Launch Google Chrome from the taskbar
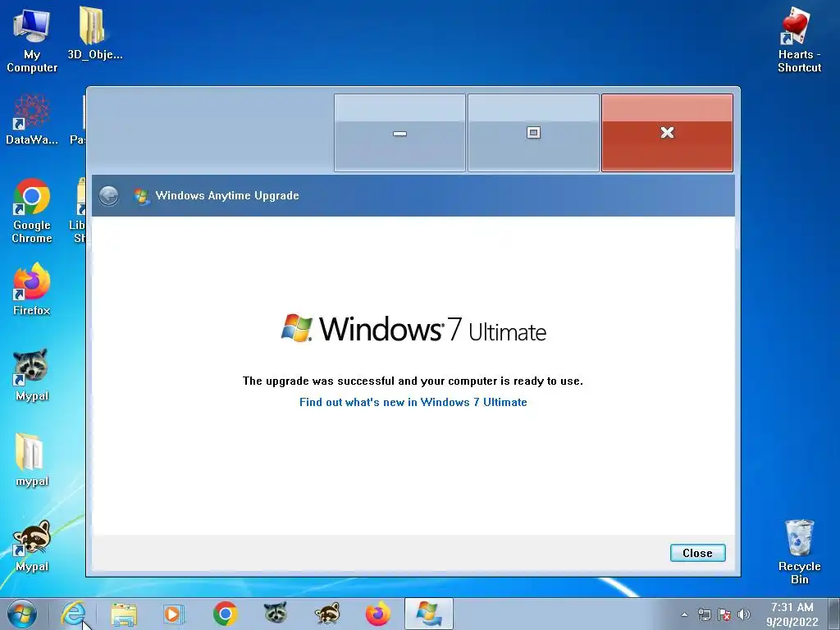 click(225, 614)
